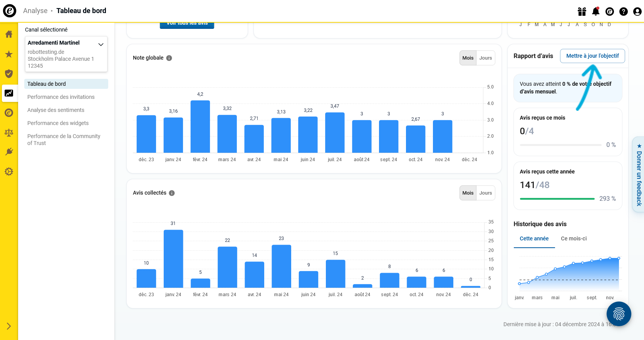Click the juil. 24 bar in Note globale

pyautogui.click(x=335, y=133)
